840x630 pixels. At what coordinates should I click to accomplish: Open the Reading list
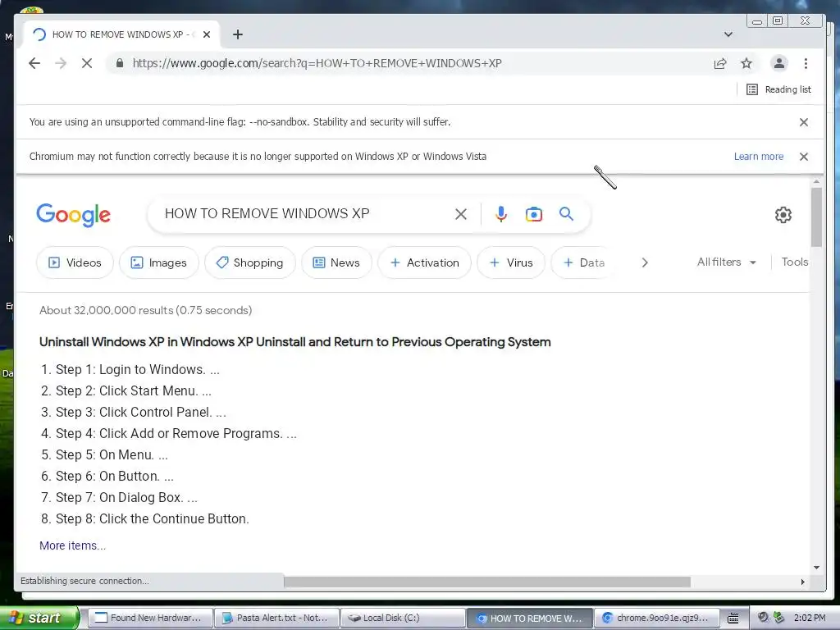click(778, 89)
